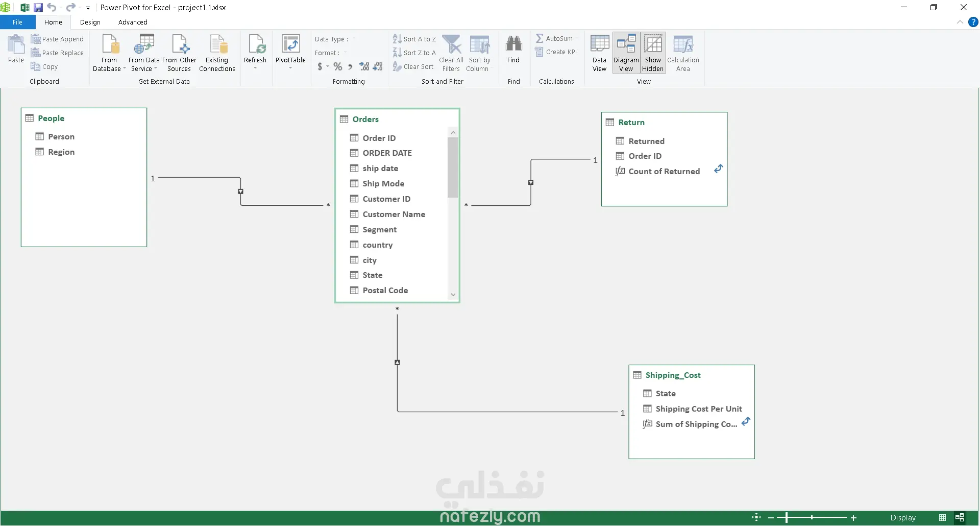Sort Z to A
Viewport: 980px width, 526px height.
414,53
